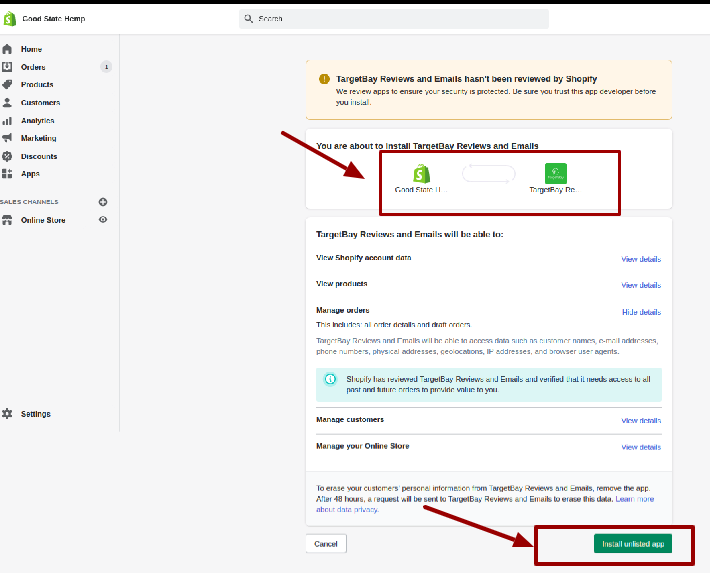
Task: Click the Analytics bar chart icon
Action: 7,120
